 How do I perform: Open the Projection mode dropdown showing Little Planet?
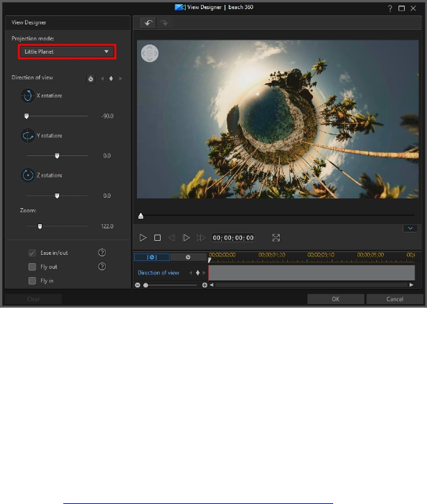67,52
